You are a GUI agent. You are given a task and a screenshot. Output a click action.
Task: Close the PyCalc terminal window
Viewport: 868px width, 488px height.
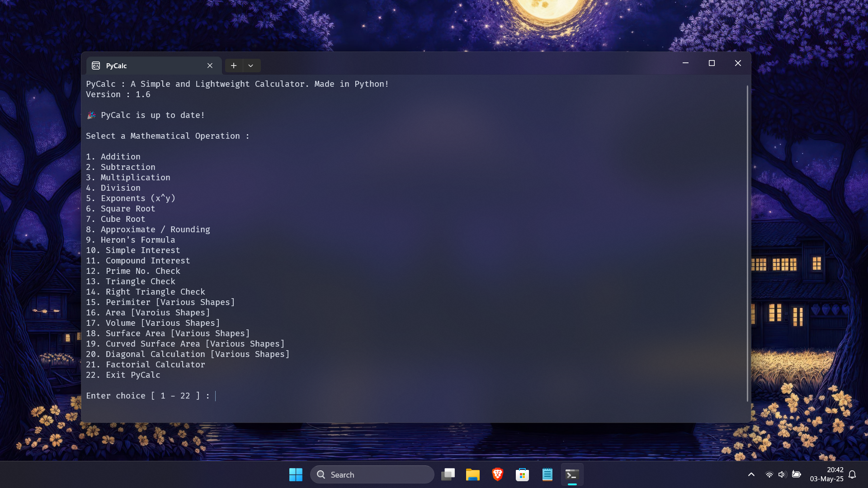click(x=738, y=63)
